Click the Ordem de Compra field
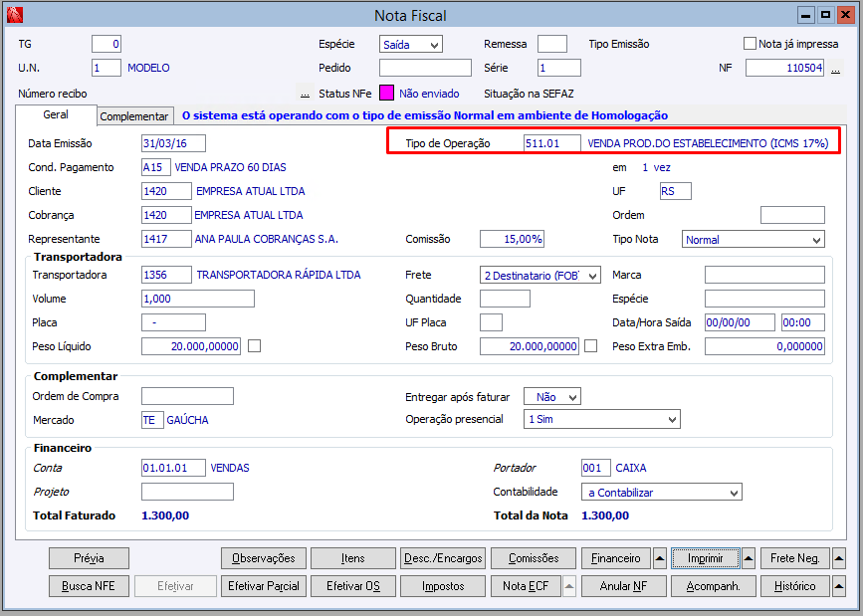This screenshot has height=616, width=863. pos(187,396)
